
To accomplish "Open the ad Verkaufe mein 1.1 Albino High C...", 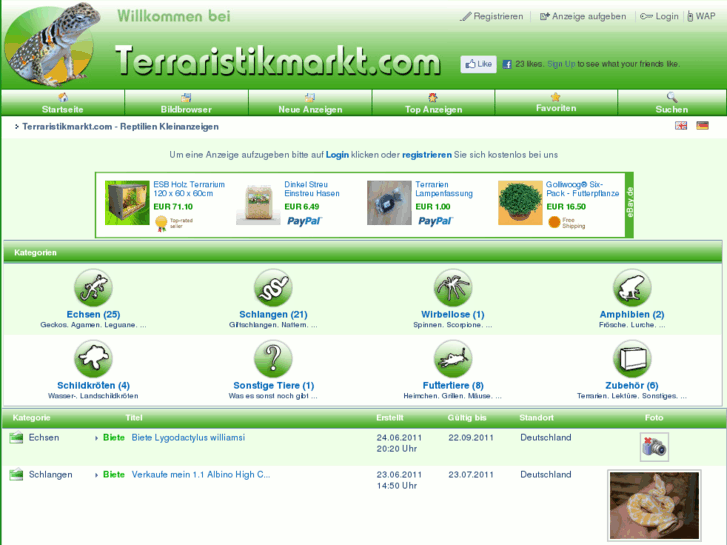I will pos(201,474).
